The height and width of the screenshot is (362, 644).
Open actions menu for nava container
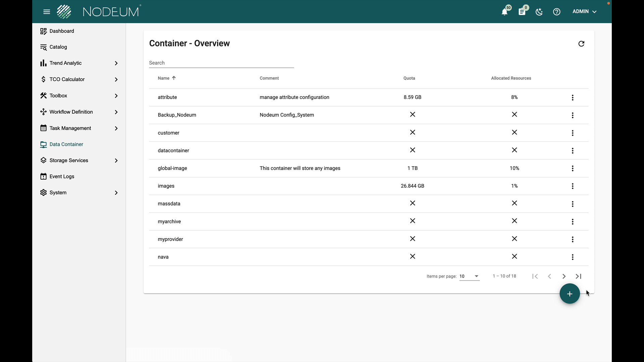[x=573, y=257]
